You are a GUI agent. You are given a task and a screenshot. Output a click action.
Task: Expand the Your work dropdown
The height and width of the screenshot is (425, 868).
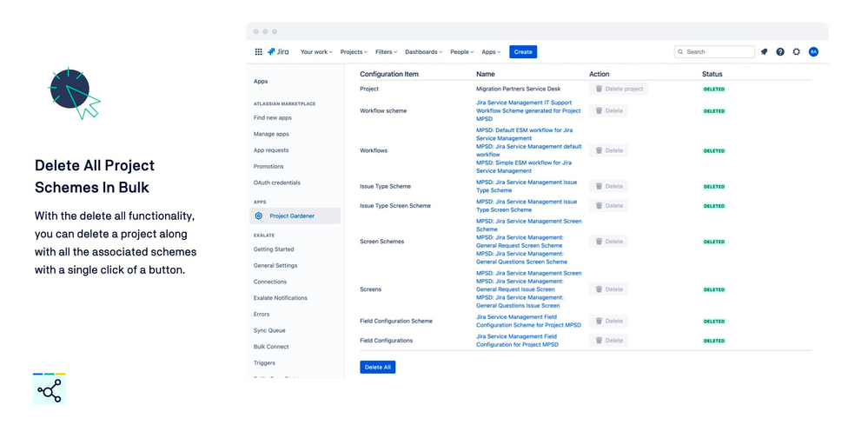316,52
